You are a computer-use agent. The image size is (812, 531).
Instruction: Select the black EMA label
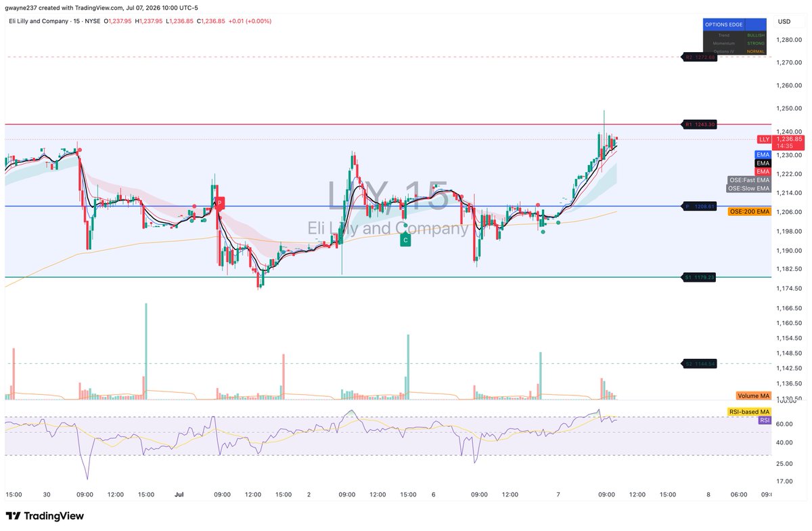click(x=763, y=163)
